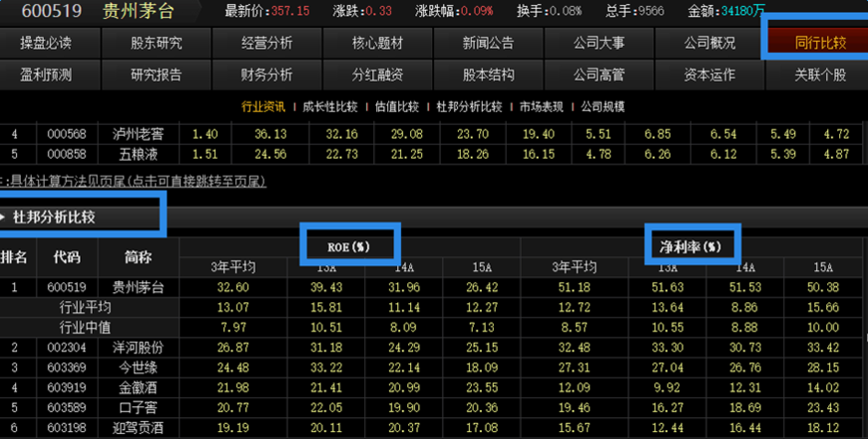Open the 股本结构 tab
Screen dimensions: 868x439
pyautogui.click(x=488, y=75)
